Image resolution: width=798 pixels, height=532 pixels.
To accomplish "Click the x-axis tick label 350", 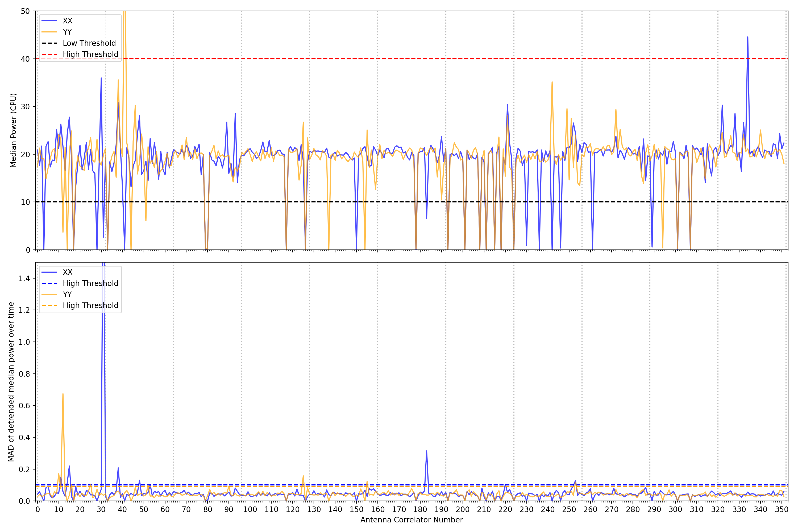I will [x=782, y=509].
